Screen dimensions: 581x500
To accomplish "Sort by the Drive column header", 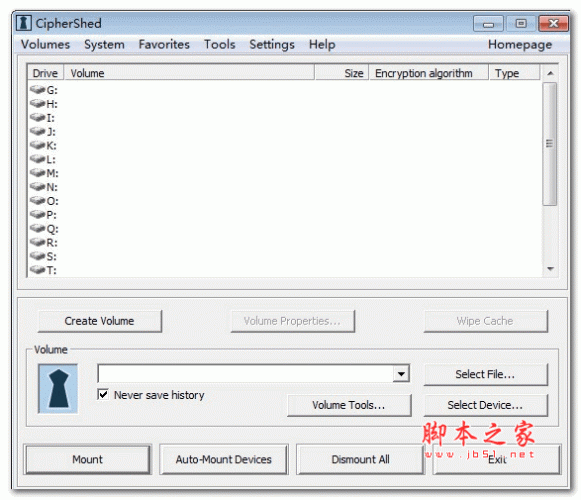I will pyautogui.click(x=46, y=73).
